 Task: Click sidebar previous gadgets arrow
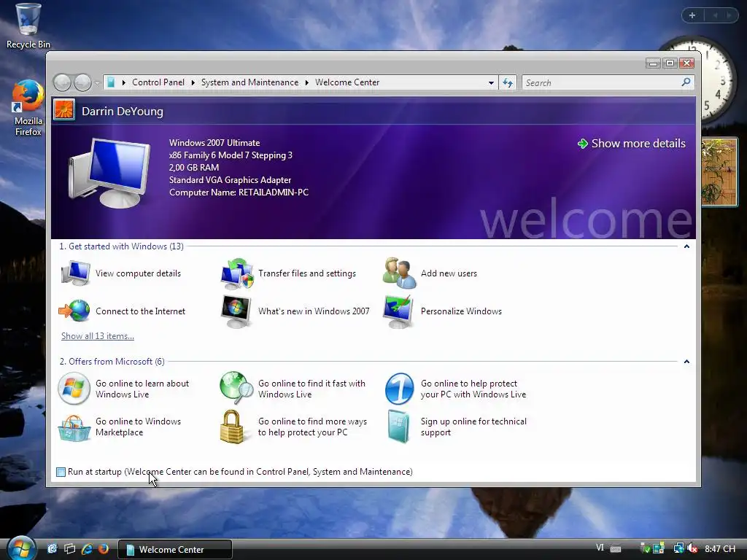click(715, 15)
